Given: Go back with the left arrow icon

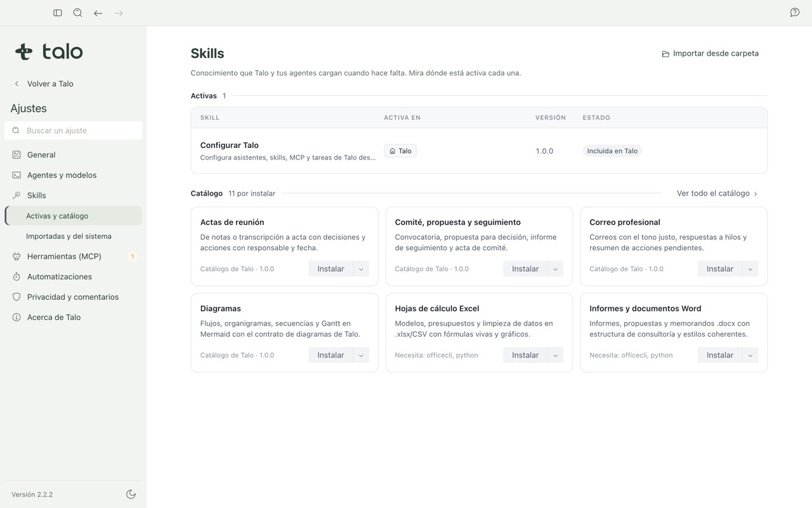Looking at the screenshot, I should click(x=98, y=13).
